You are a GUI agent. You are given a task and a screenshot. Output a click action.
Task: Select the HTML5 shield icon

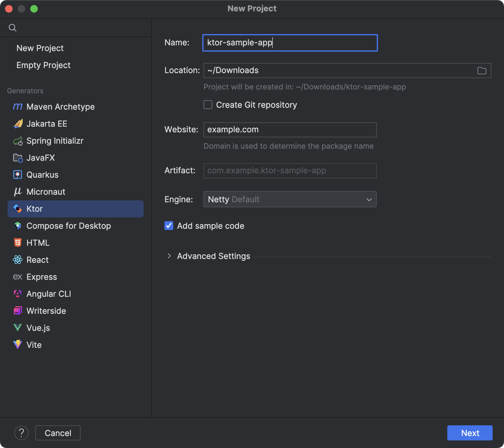point(18,243)
